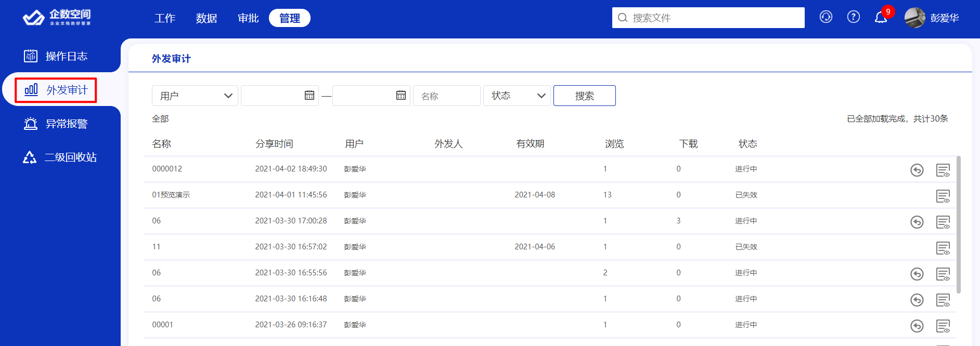View details for row 01预览演示
The width and height of the screenshot is (980, 346).
pos(943,196)
